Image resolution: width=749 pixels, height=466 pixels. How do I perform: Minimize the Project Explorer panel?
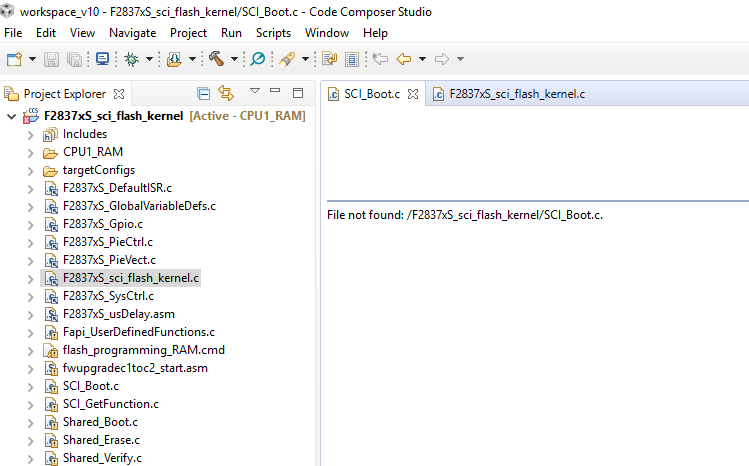[275, 90]
